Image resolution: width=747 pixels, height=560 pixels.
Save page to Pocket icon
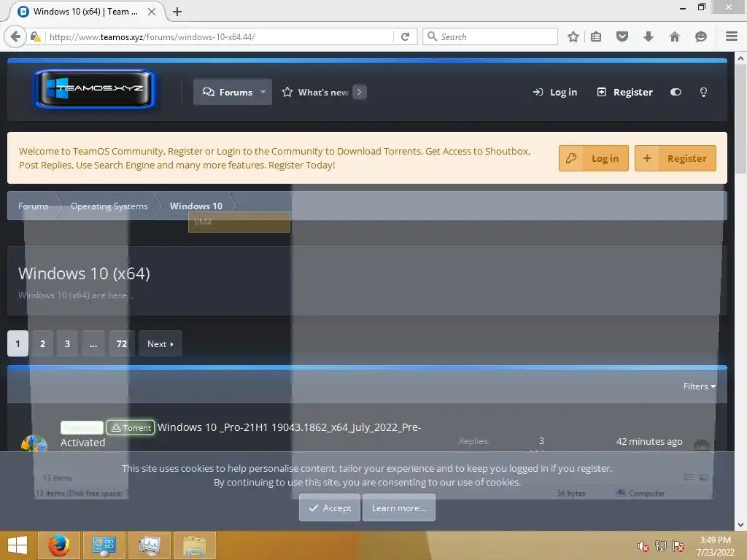point(622,36)
